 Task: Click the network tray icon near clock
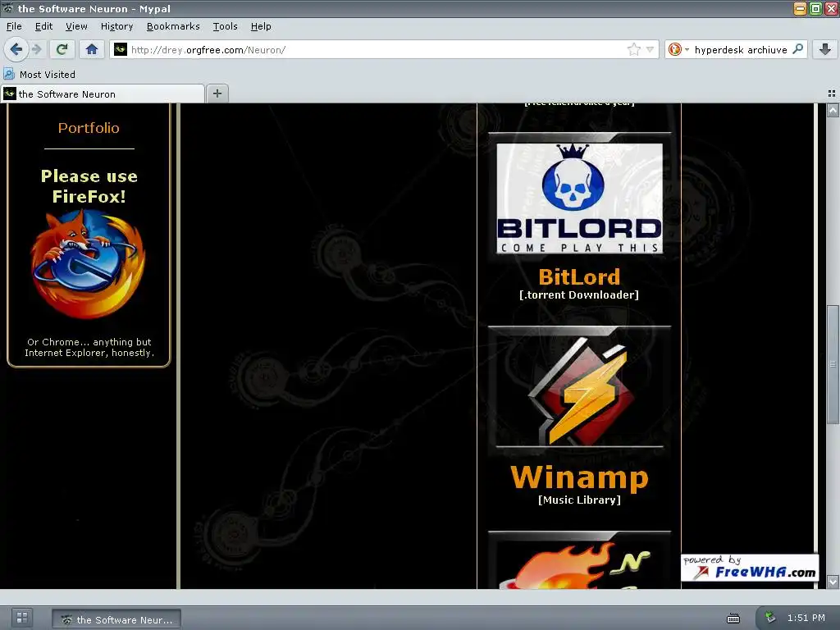pyautogui.click(x=769, y=618)
